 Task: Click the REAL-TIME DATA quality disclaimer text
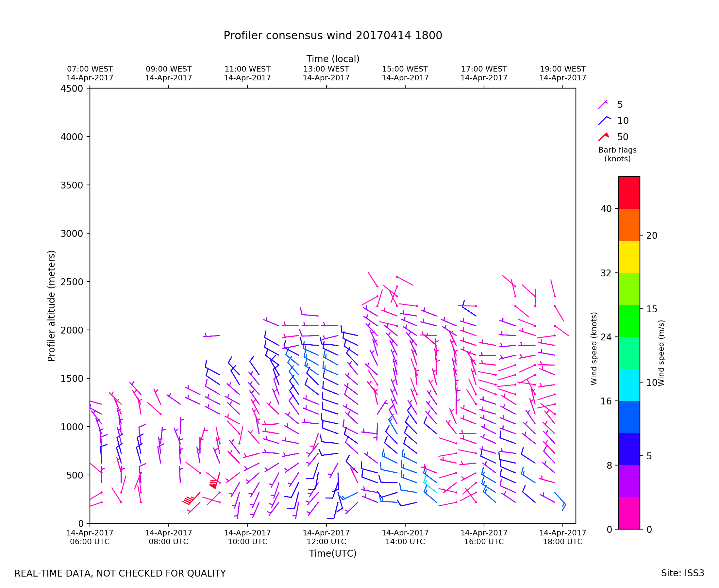[x=120, y=573]
